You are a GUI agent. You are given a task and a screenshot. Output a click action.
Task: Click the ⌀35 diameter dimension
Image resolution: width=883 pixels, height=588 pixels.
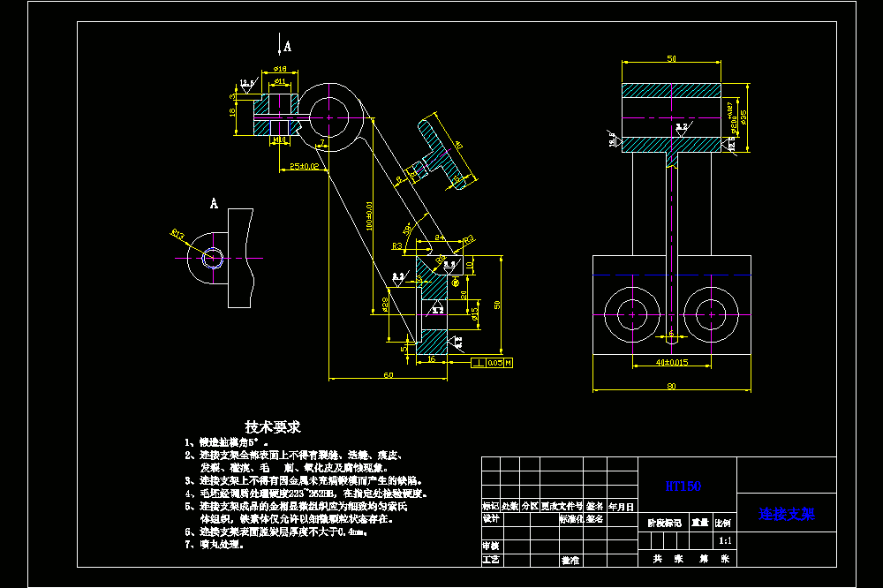coord(743,117)
